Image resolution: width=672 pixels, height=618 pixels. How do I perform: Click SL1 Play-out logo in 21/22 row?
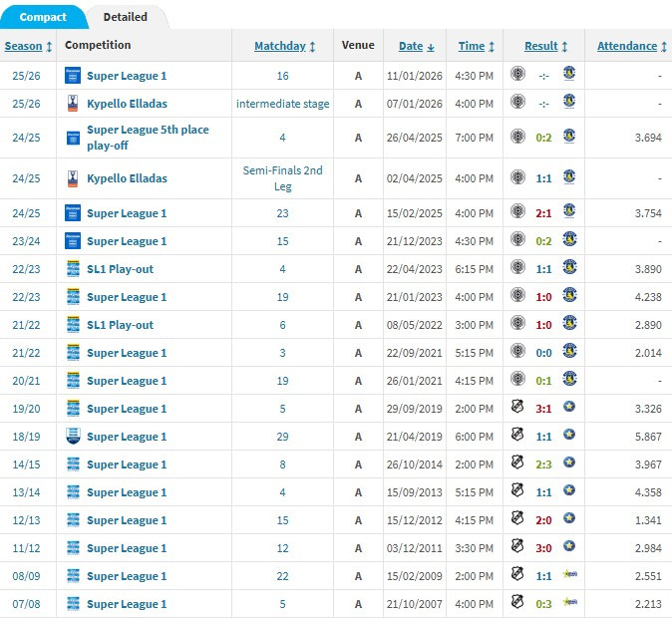pyautogui.click(x=72, y=325)
